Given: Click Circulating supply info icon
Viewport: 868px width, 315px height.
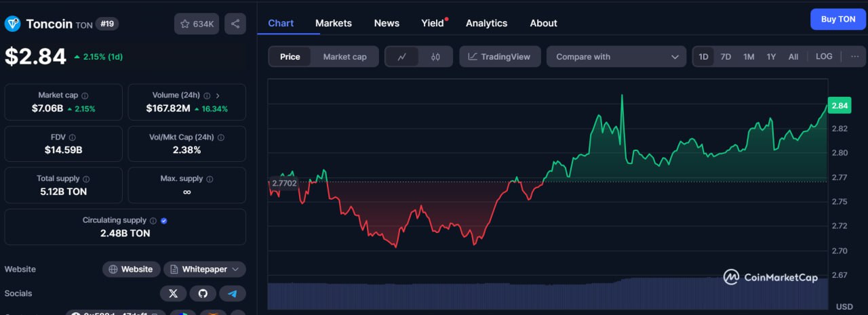Looking at the screenshot, I should tap(153, 221).
